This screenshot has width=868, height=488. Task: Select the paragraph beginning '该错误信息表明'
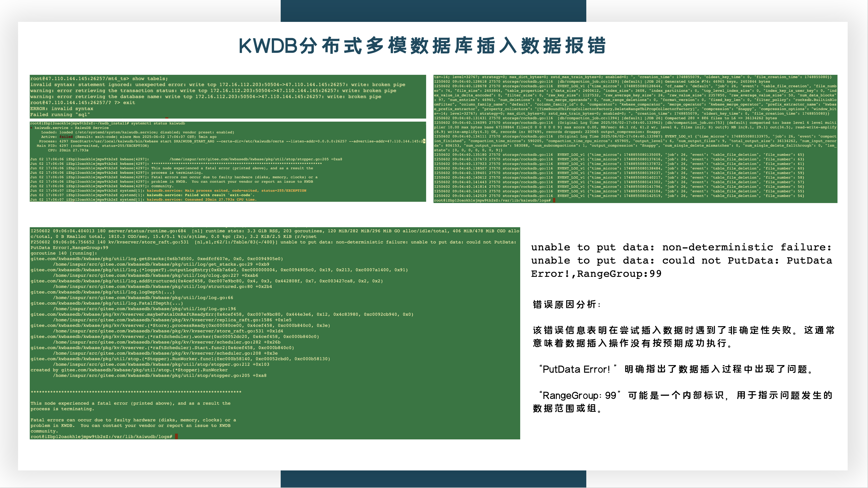click(x=684, y=337)
